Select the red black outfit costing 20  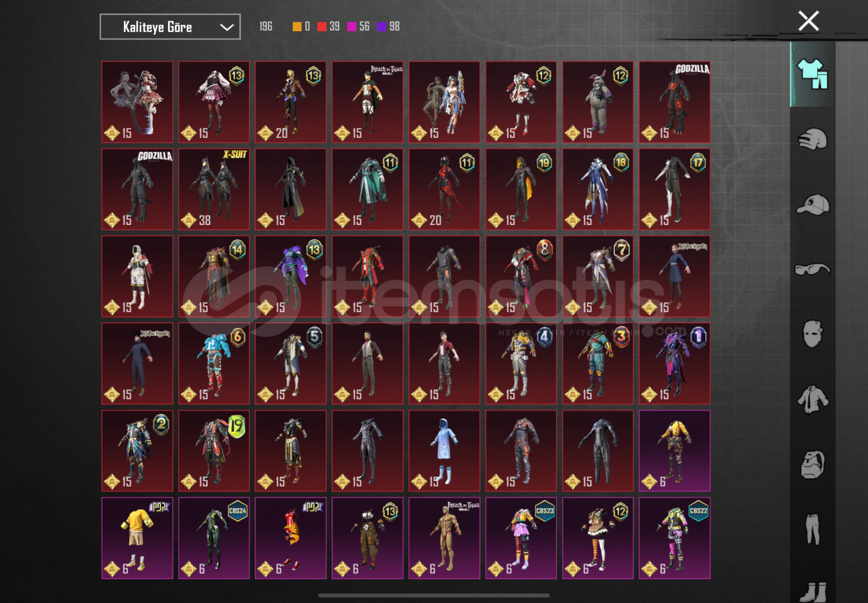[x=445, y=189]
